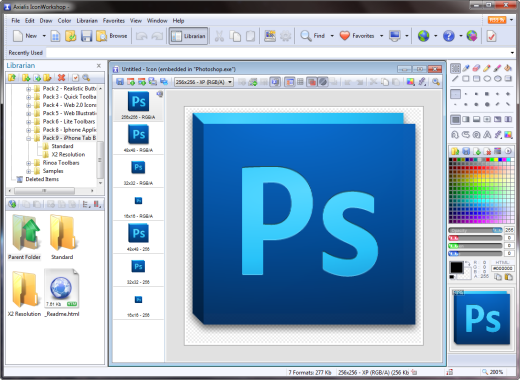Select the pencil tool
The image size is (520, 380).
click(x=487, y=68)
